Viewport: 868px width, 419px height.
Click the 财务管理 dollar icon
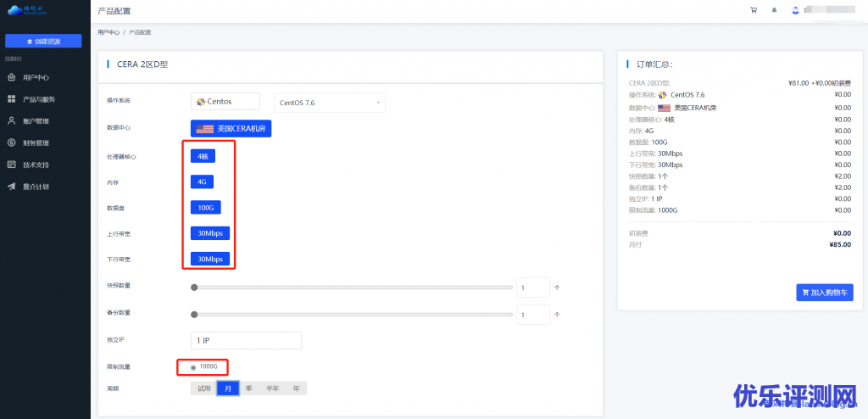click(11, 142)
